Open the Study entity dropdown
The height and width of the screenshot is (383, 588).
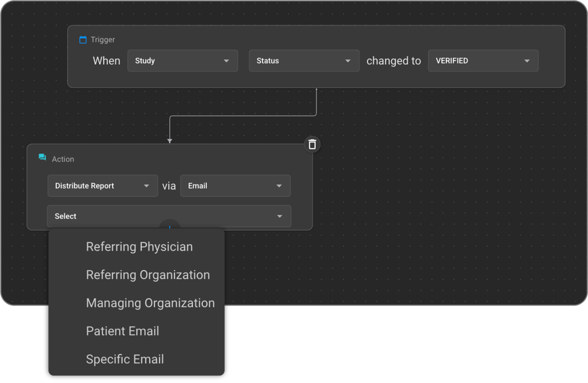(182, 61)
